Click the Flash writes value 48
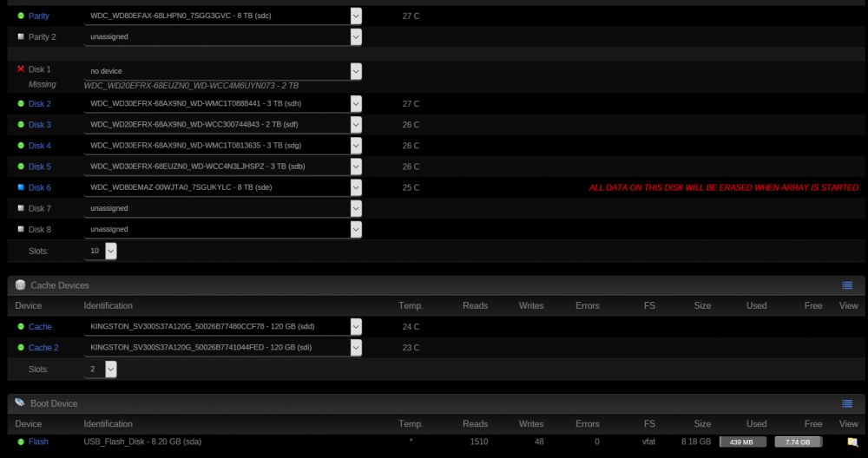The width and height of the screenshot is (868, 458). tap(539, 442)
